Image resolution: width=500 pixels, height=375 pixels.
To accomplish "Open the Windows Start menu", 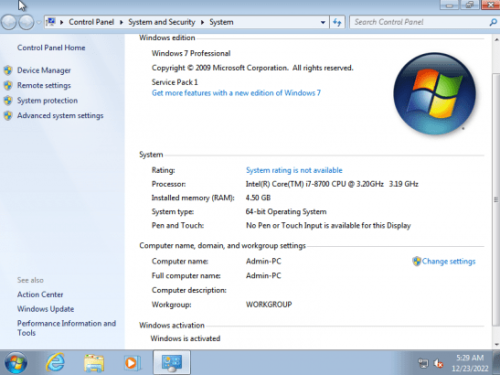I will coord(16,363).
